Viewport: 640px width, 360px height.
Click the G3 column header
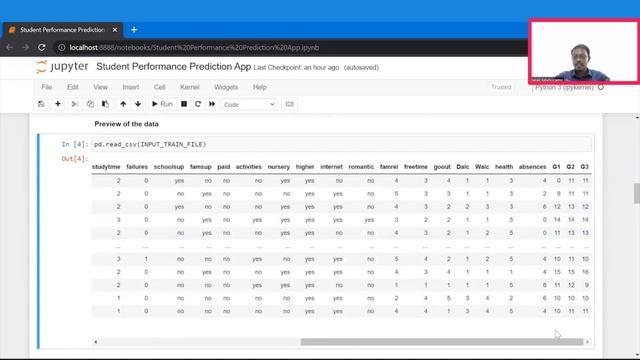click(x=584, y=167)
